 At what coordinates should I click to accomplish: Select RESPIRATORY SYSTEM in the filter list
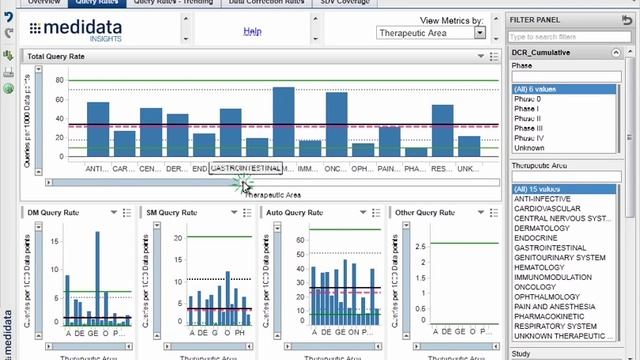[564, 327]
